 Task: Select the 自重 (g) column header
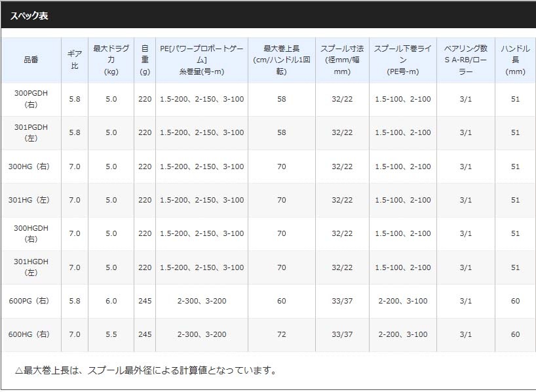[x=145, y=60]
